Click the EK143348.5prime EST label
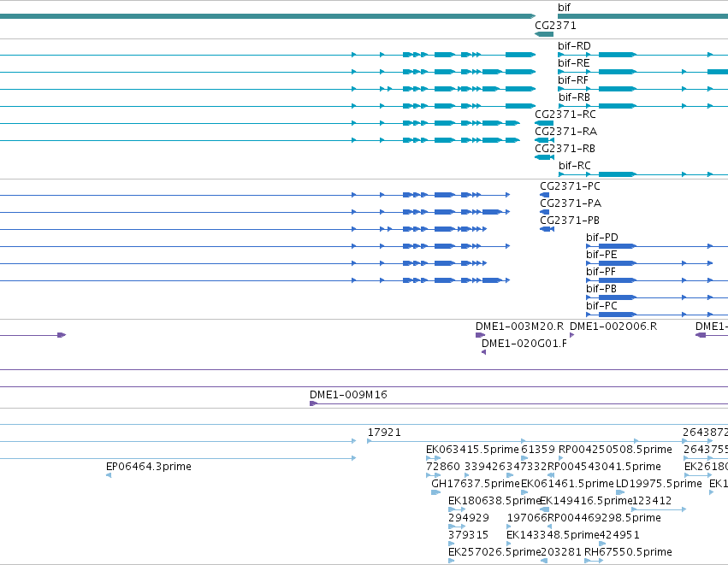 (x=553, y=535)
